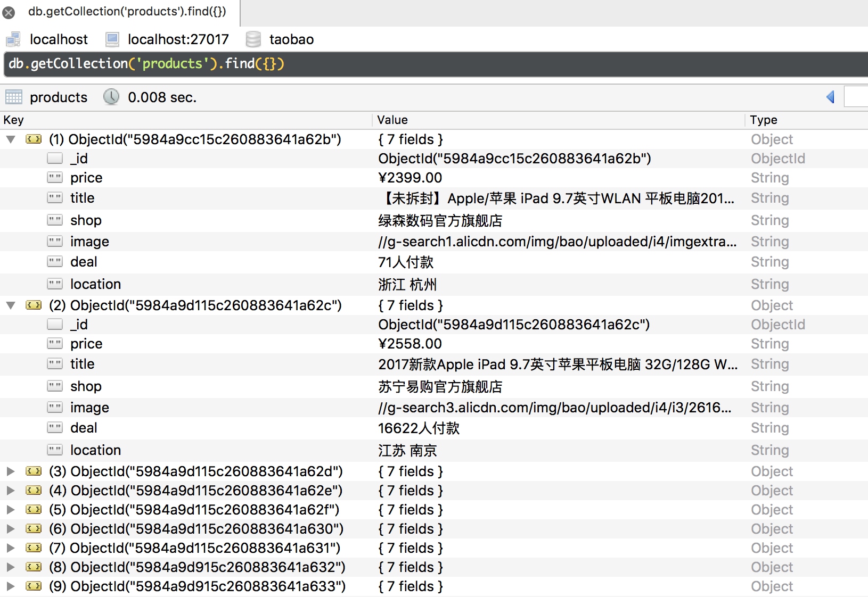Click the localhost:27017 server icon

click(112, 39)
